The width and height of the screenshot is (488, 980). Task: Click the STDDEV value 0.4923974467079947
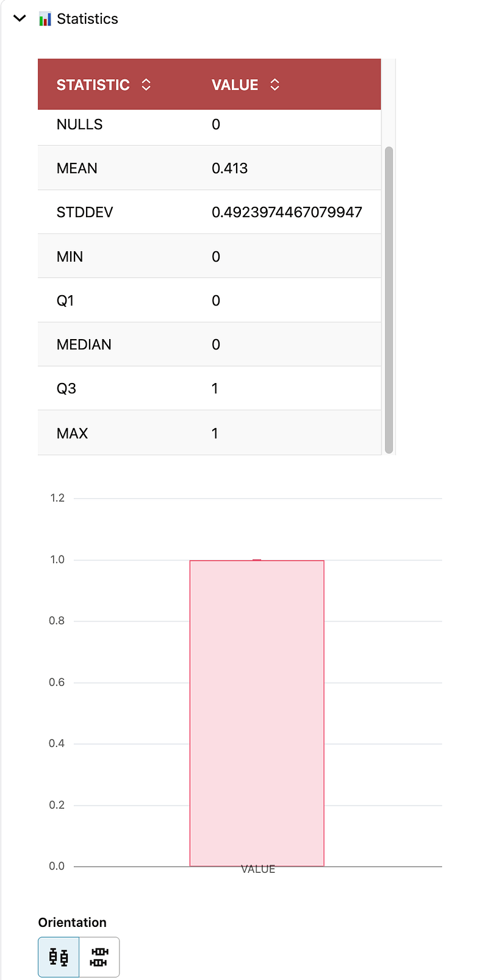pos(287,212)
